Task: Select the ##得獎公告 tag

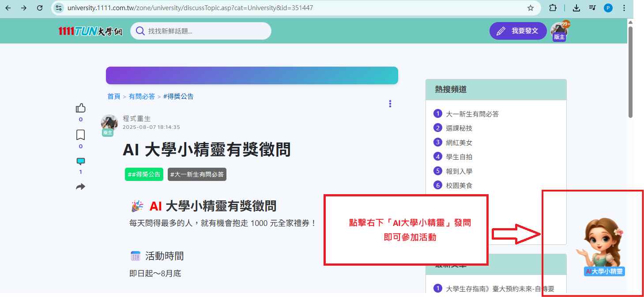Action: 143,174
